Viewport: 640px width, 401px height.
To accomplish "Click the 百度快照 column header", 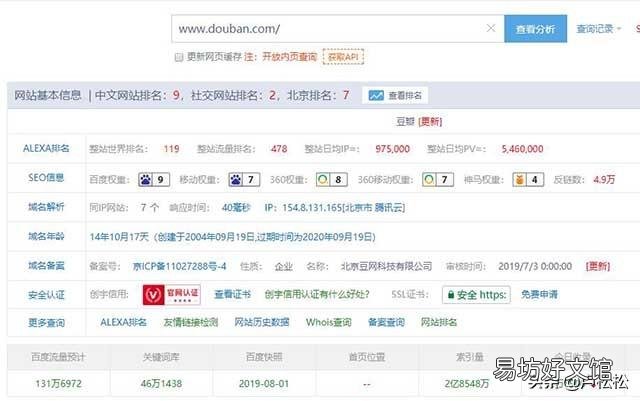I will coord(264,357).
